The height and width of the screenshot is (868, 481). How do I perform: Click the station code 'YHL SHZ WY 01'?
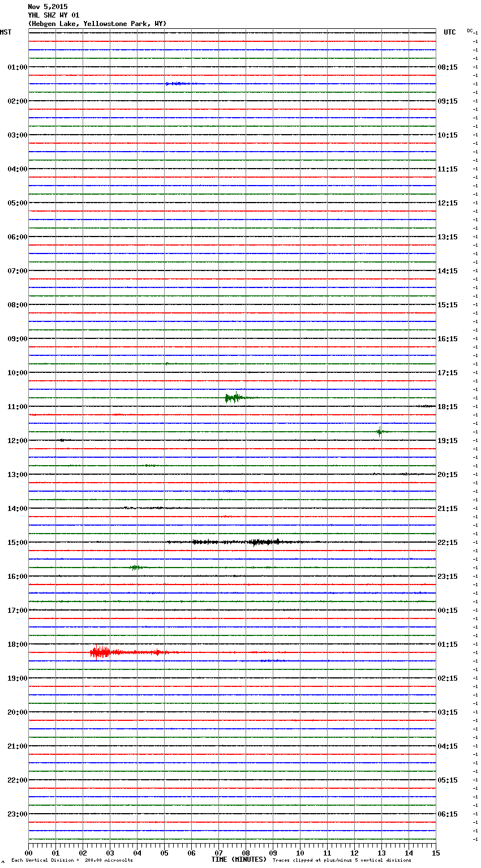point(54,15)
